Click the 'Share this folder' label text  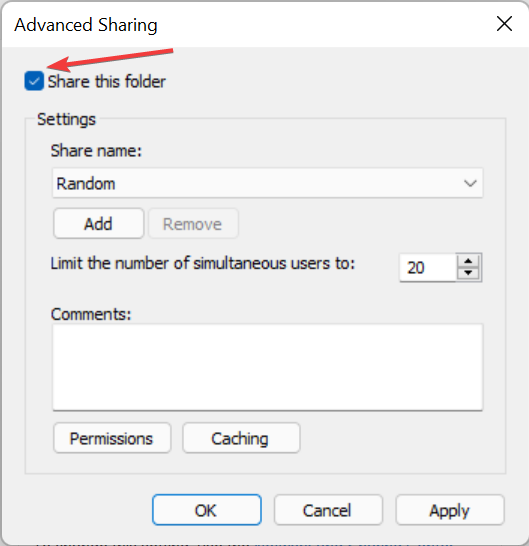point(107,81)
